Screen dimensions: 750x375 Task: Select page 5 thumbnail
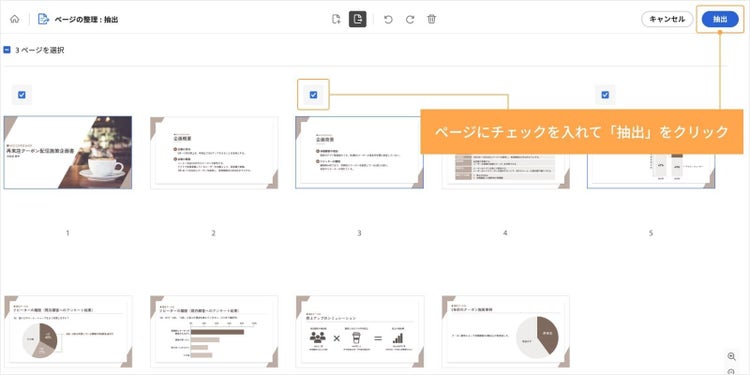click(x=651, y=171)
